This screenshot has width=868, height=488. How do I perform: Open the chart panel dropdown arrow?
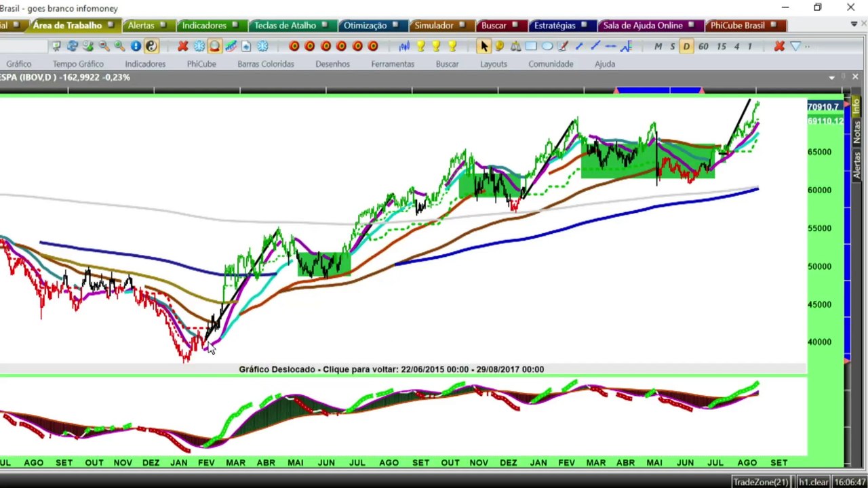832,77
